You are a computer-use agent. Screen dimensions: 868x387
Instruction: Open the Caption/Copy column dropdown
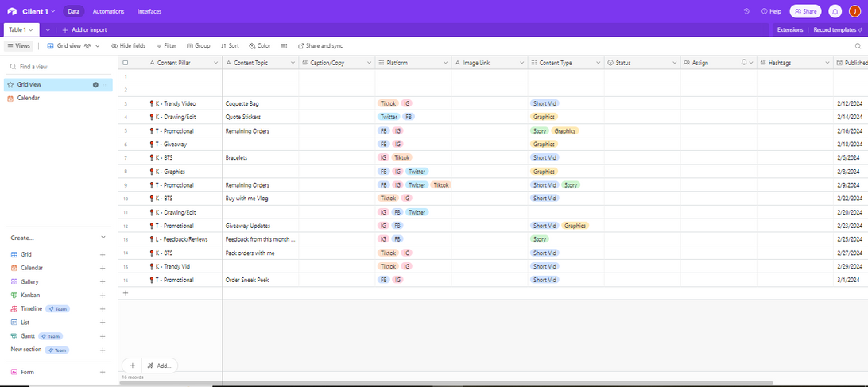tap(369, 63)
